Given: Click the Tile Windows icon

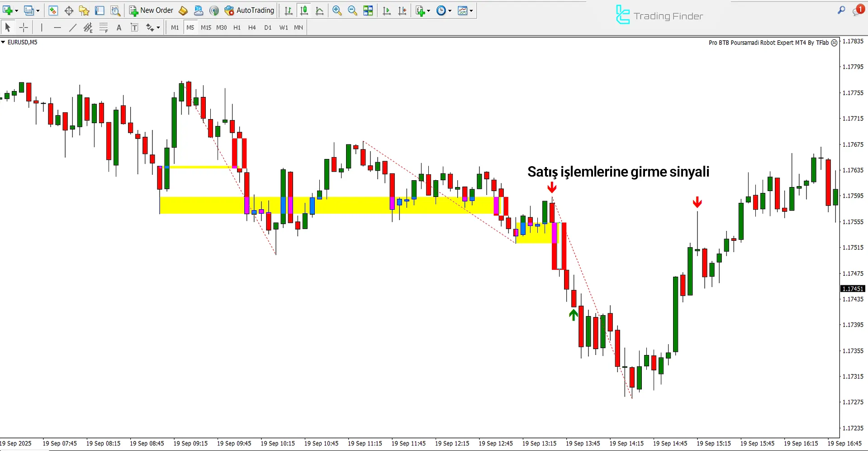Looking at the screenshot, I should point(368,10).
